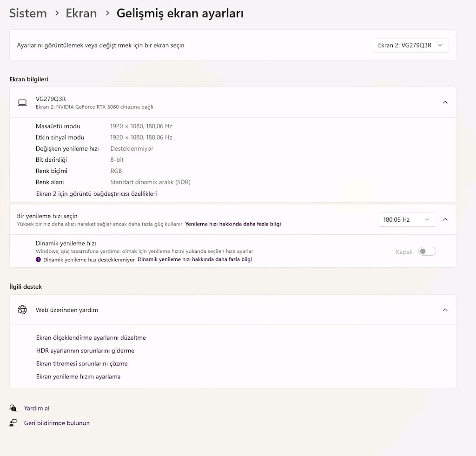Open Ekran ölçeklendirme ayarlarını düzeltme link

[x=91, y=337]
